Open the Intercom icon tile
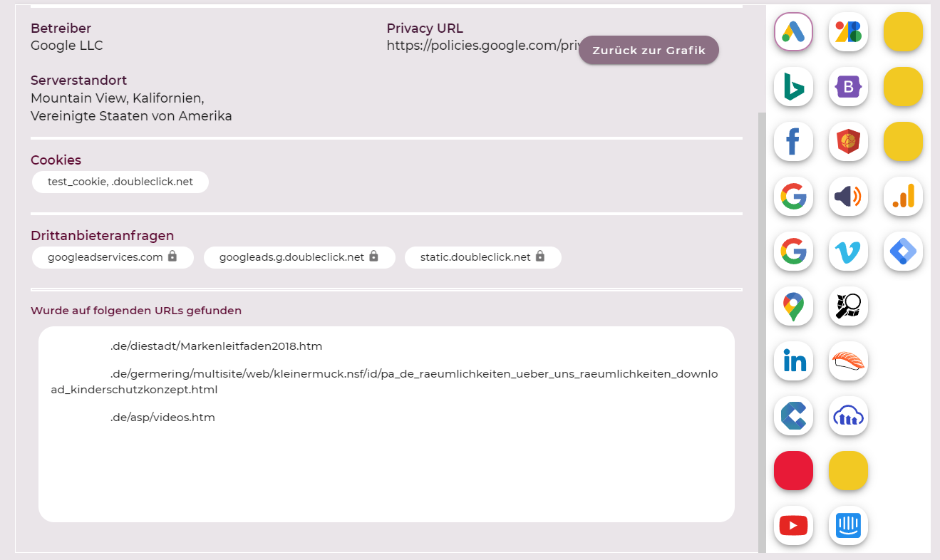The width and height of the screenshot is (940, 560). click(x=848, y=526)
